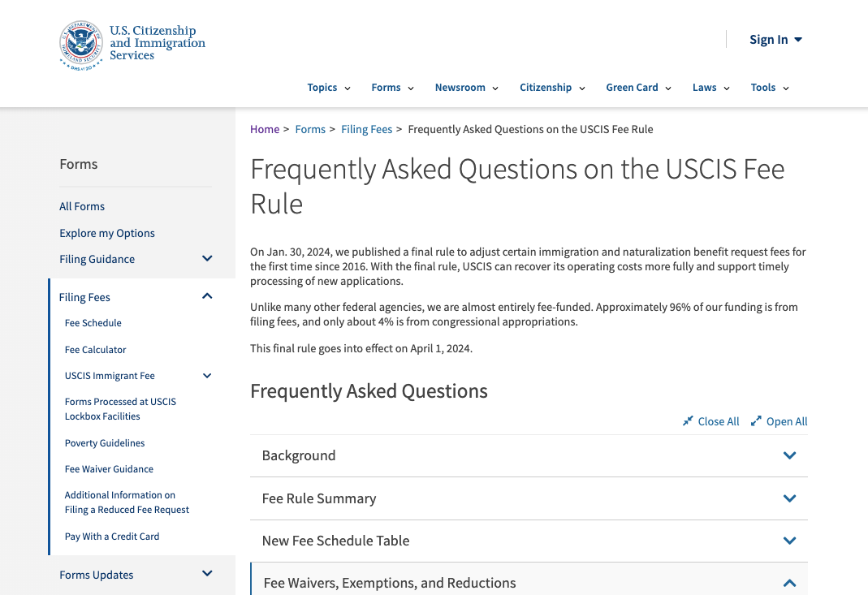868x595 pixels.
Task: Expand the Filing Guidance sidebar chevron
Action: coord(207,258)
